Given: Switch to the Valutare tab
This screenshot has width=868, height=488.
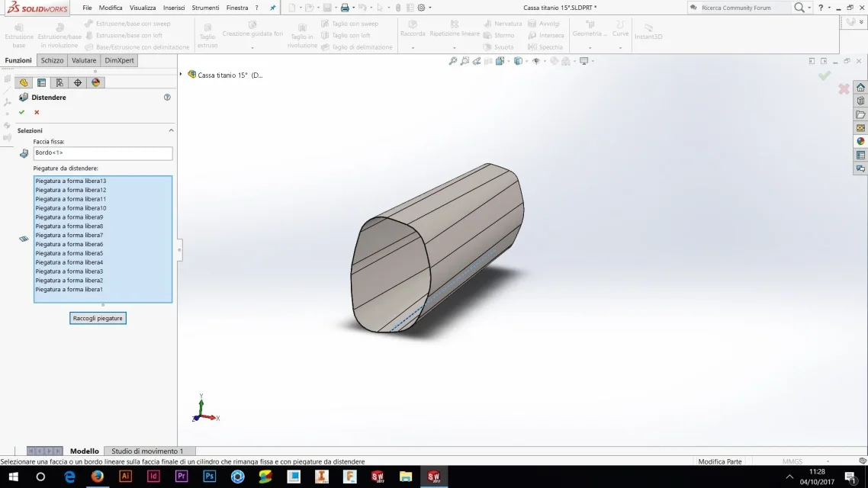Looking at the screenshot, I should click(x=84, y=60).
